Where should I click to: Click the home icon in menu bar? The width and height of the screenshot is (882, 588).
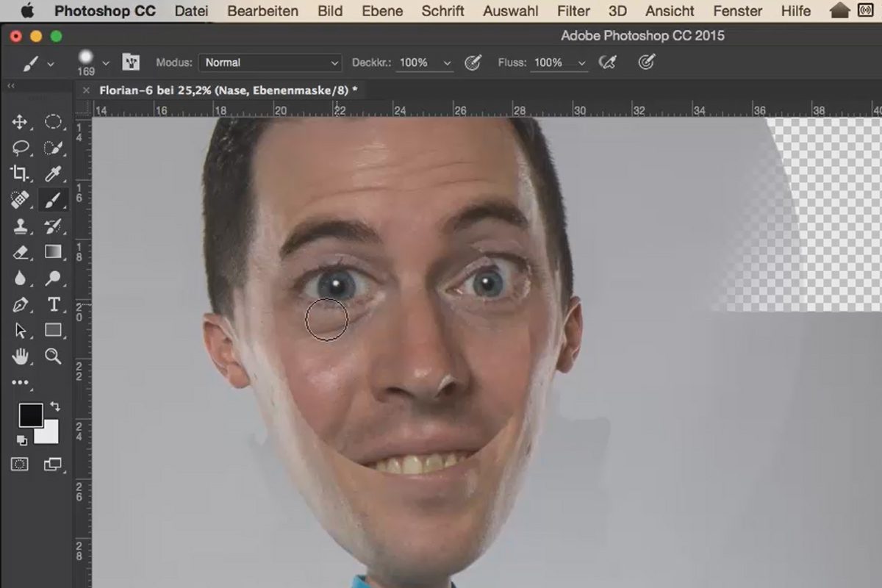click(x=839, y=11)
